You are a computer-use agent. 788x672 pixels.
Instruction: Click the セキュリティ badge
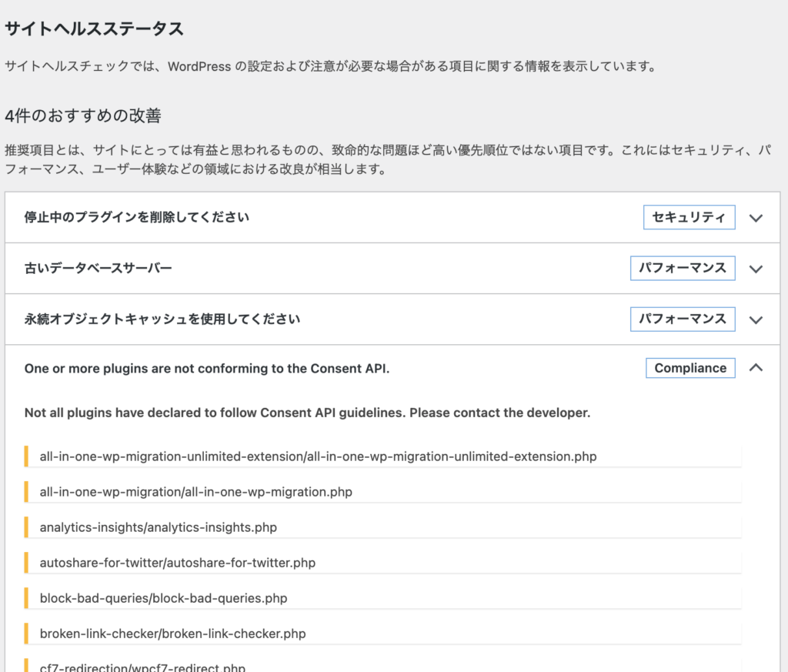click(689, 217)
